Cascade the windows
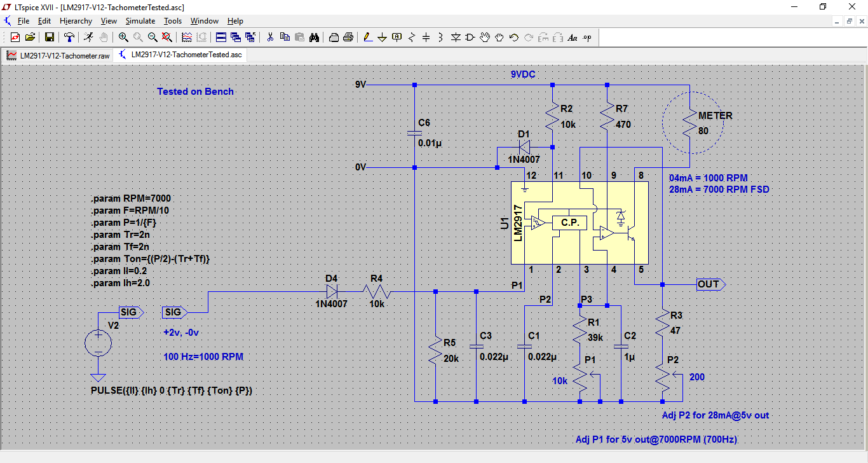The height and width of the screenshot is (463, 868). [236, 38]
